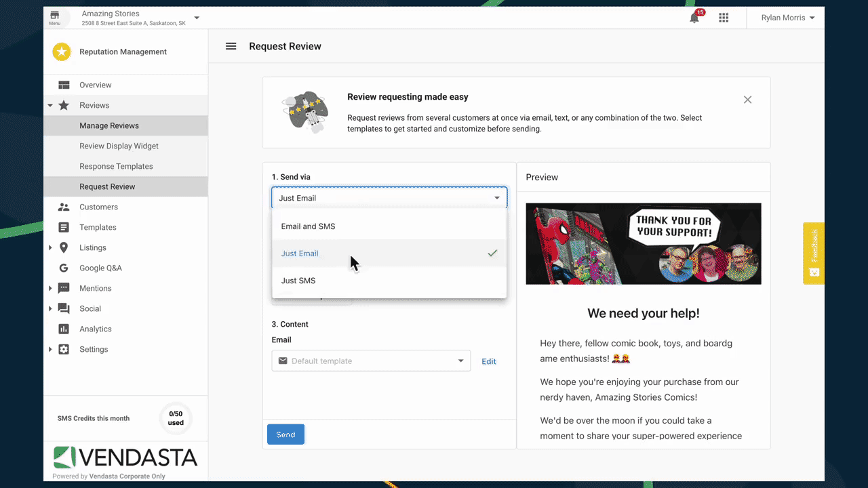The image size is (868, 488).
Task: Select Email and SMS from the dropdown
Action: tap(309, 226)
